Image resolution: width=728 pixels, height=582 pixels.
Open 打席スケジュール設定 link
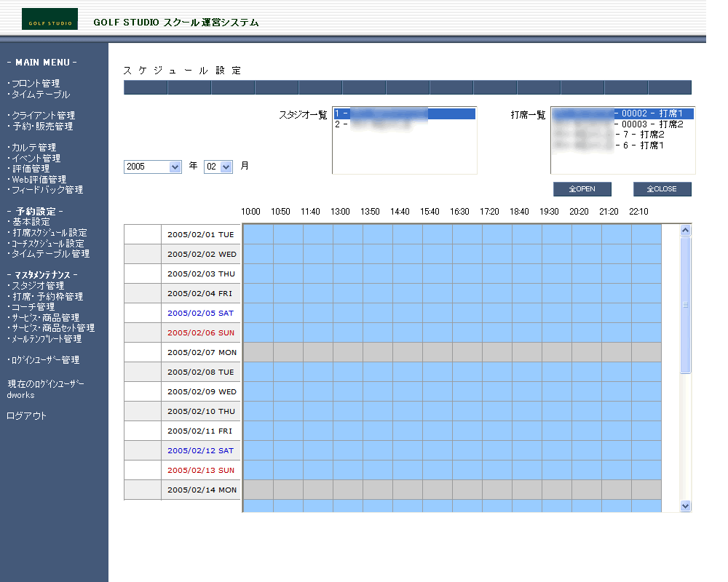[50, 233]
